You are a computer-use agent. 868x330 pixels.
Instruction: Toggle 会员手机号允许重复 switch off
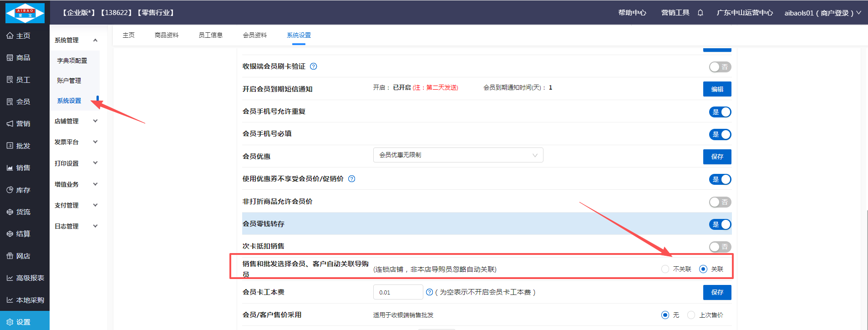pos(720,112)
